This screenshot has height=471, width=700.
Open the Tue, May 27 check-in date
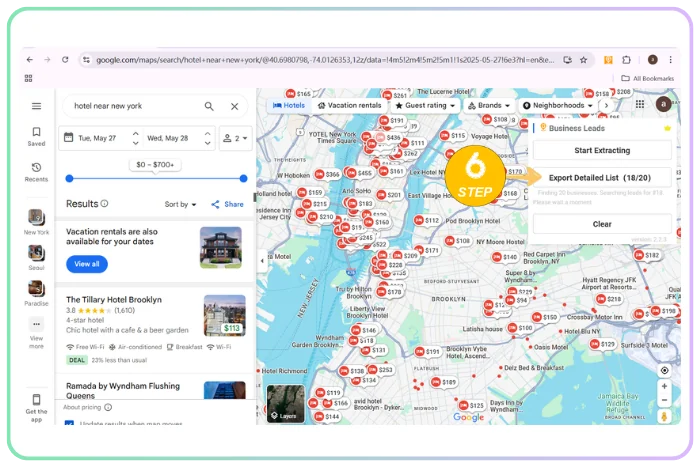[x=96, y=138]
